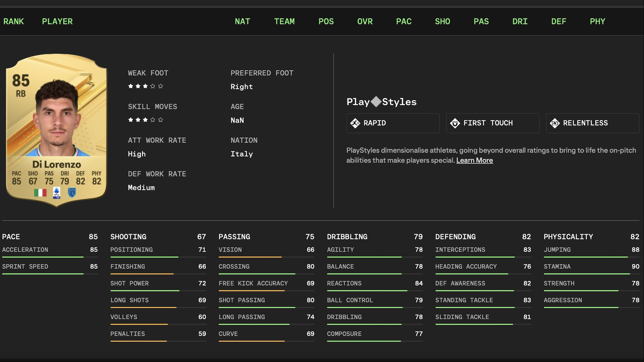This screenshot has height=362, width=644.
Task: Click the Rapid PlayStyle diamond icon
Action: click(355, 123)
